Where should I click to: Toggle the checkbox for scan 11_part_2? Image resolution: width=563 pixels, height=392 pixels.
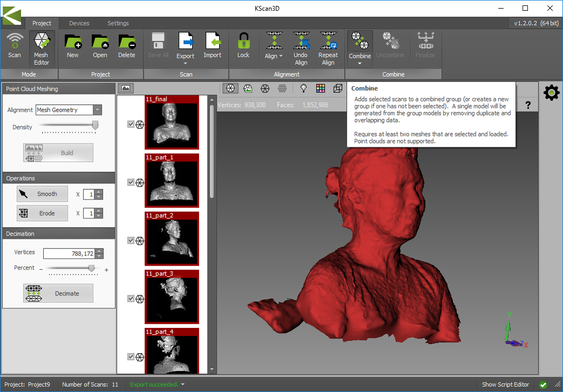(131, 240)
